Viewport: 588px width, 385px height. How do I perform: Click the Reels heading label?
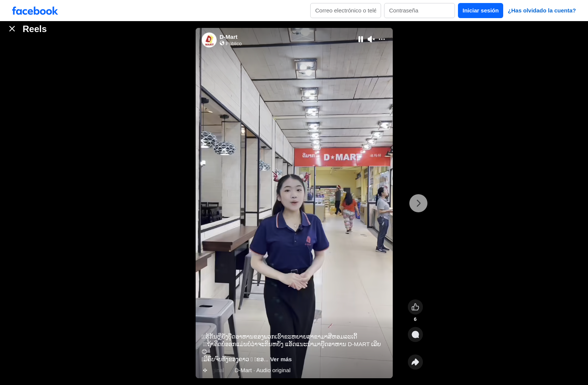[35, 29]
